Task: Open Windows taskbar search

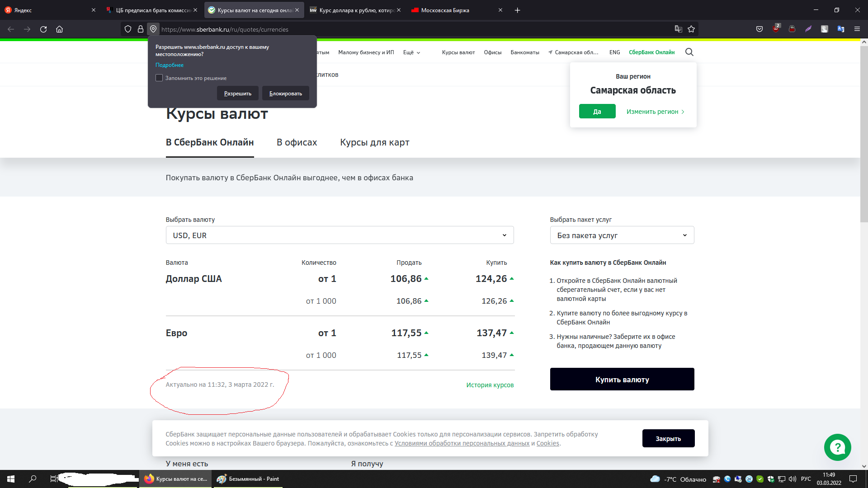Action: [x=33, y=479]
